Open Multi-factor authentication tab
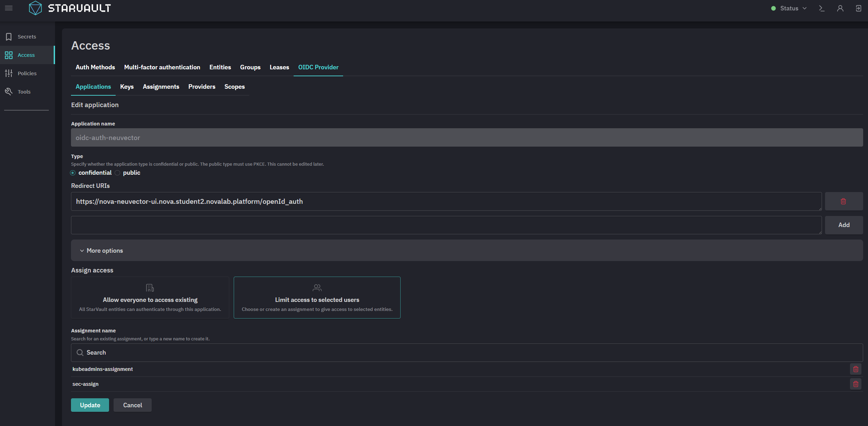This screenshot has height=426, width=868. 162,67
